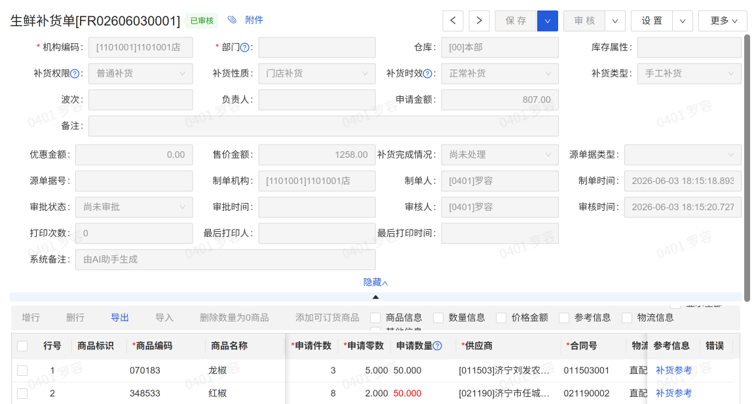
Task: Click the 机构编码 input field
Action: [x=141, y=47]
